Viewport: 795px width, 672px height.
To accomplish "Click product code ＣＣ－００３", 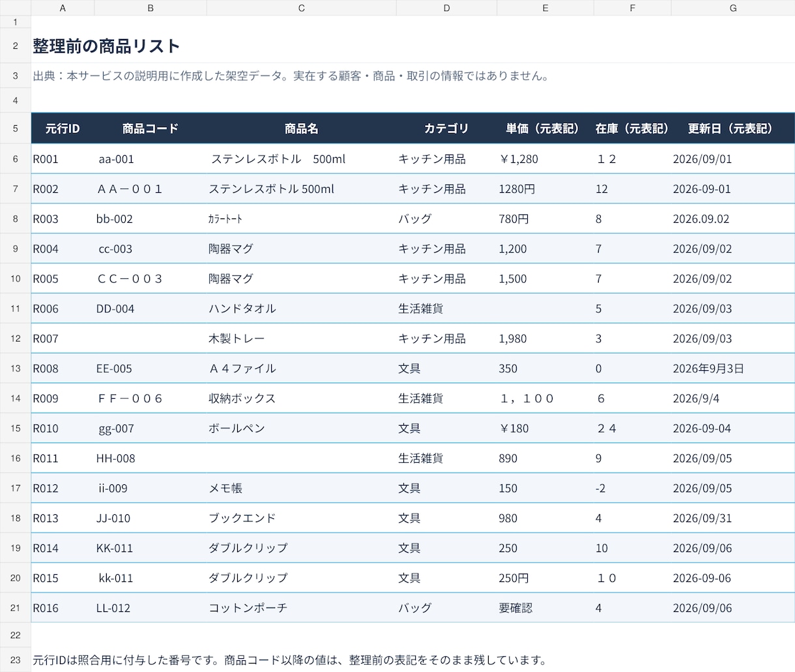I will 151,278.
